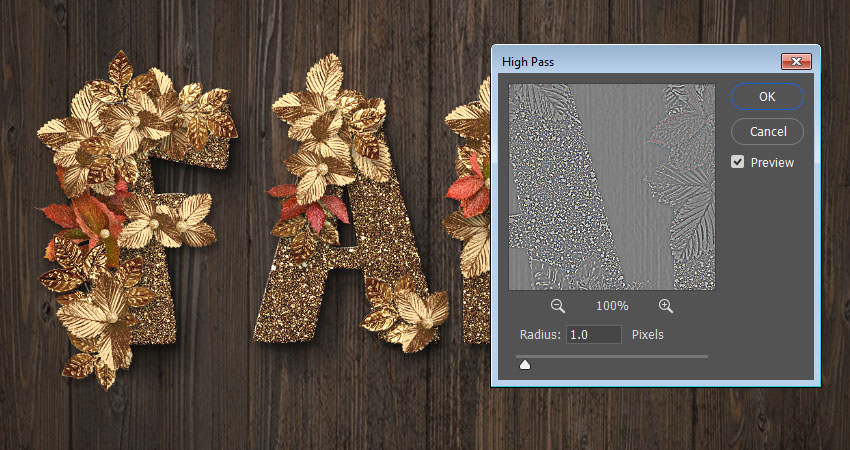Click the Pixels unit label
This screenshot has width=850, height=450.
click(647, 335)
